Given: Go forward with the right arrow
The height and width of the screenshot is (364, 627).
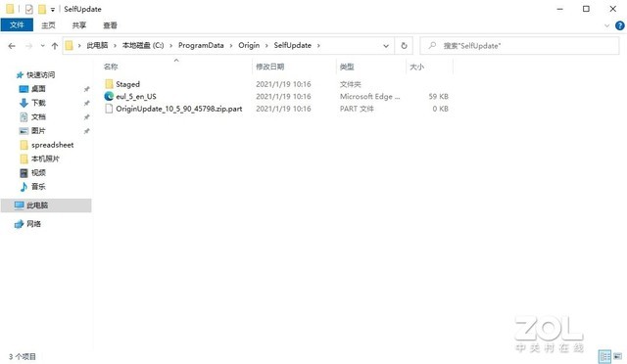Looking at the screenshot, I should [x=28, y=46].
